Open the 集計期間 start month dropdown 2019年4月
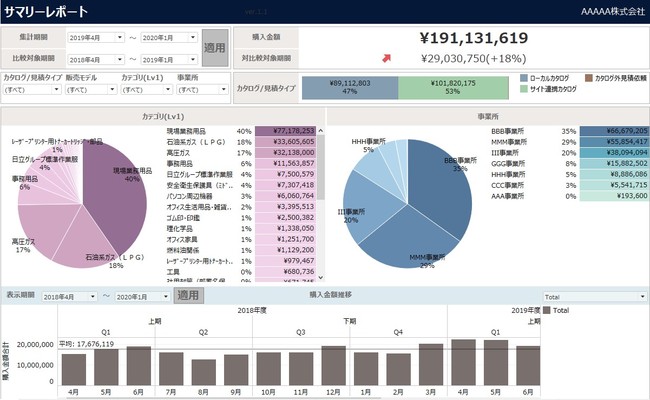Viewport: 650px width, 400px height. coord(96,37)
